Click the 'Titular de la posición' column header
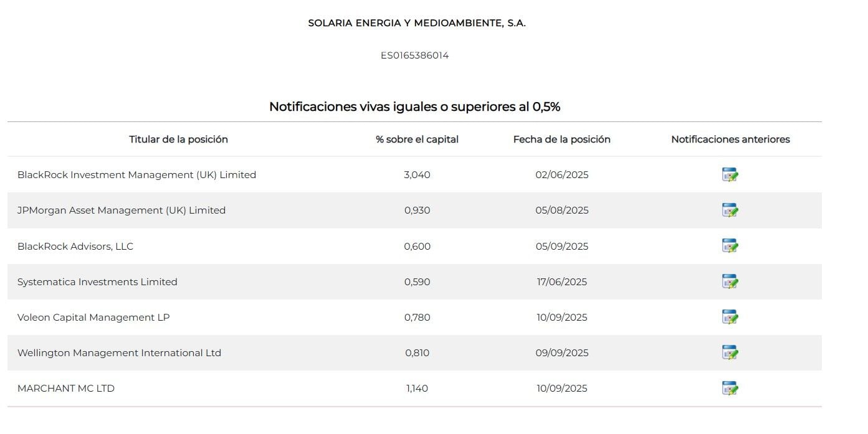This screenshot has width=868, height=434. coord(178,139)
